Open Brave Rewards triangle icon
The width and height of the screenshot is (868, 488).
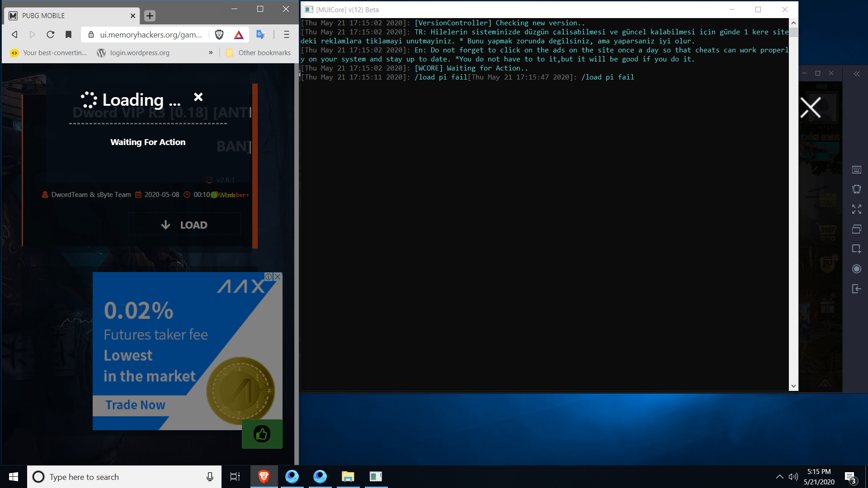239,34
